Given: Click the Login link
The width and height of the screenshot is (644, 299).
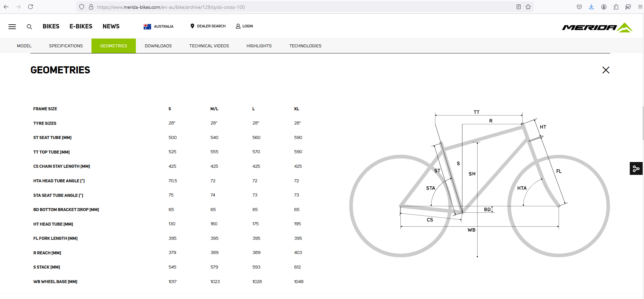Looking at the screenshot, I should click(245, 26).
